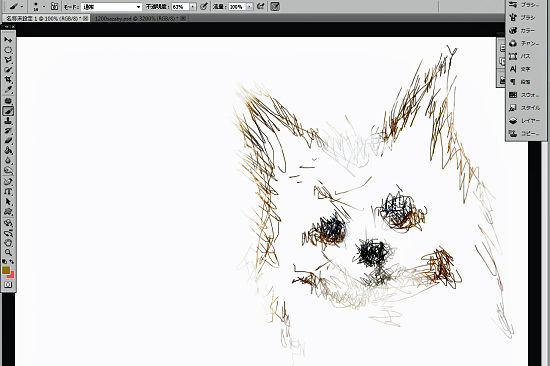Open the opacity slider arrow

pyautogui.click(x=193, y=7)
